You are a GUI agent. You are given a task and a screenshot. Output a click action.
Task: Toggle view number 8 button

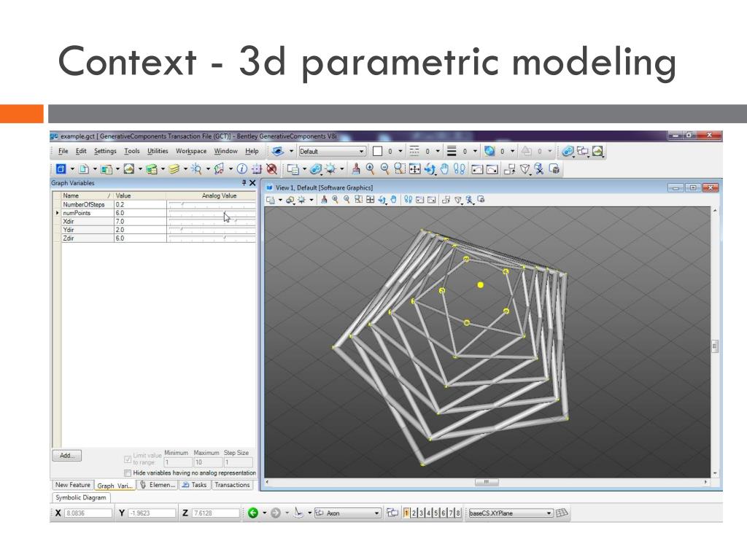[x=458, y=513]
